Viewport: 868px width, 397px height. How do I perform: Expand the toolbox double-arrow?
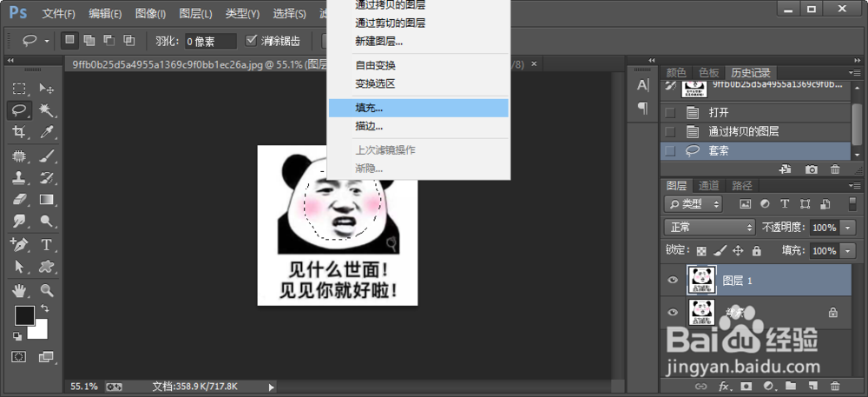coord(10,60)
